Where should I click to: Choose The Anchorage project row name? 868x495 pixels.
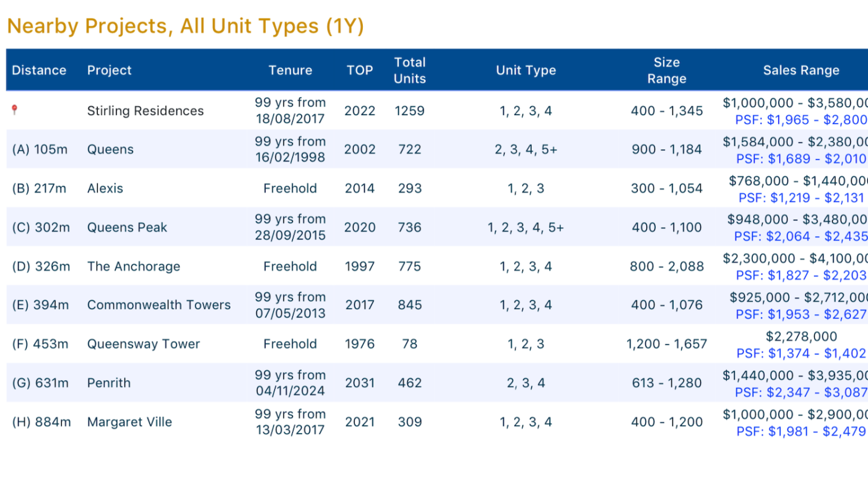(134, 266)
